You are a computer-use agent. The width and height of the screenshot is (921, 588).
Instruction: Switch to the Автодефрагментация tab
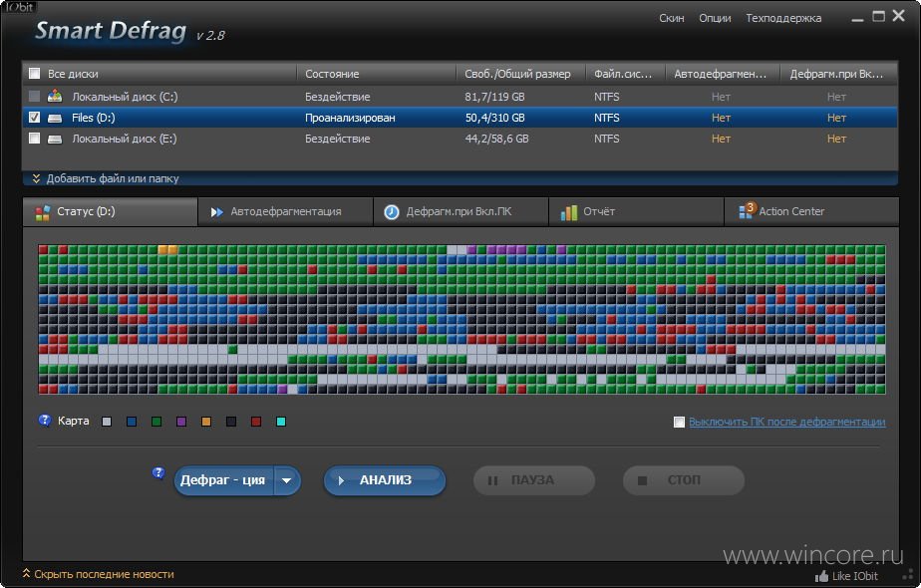[x=285, y=211]
